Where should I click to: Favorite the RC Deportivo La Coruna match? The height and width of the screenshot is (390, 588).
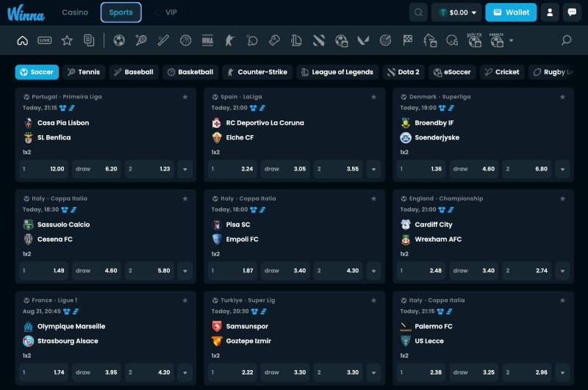click(373, 97)
